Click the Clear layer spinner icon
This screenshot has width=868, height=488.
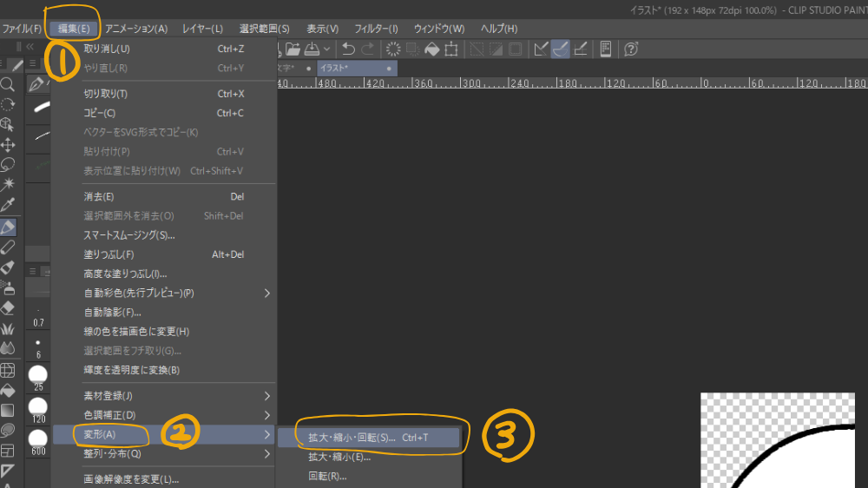(393, 49)
